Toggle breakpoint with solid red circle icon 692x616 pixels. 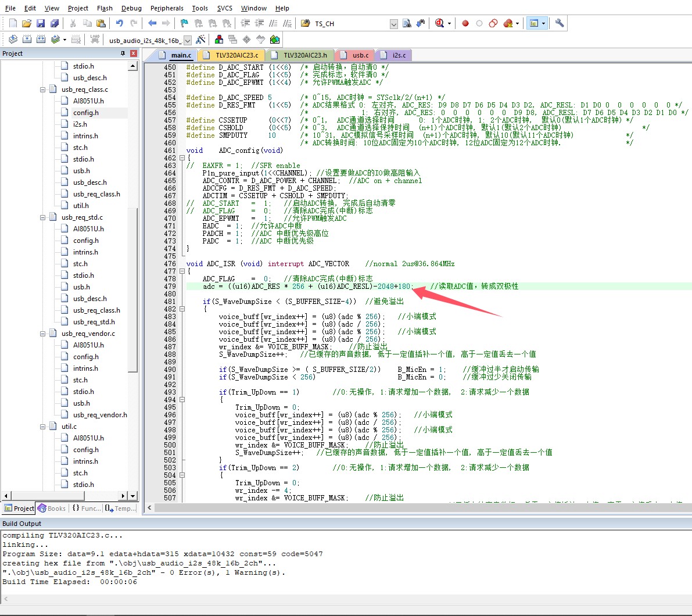[x=465, y=23]
